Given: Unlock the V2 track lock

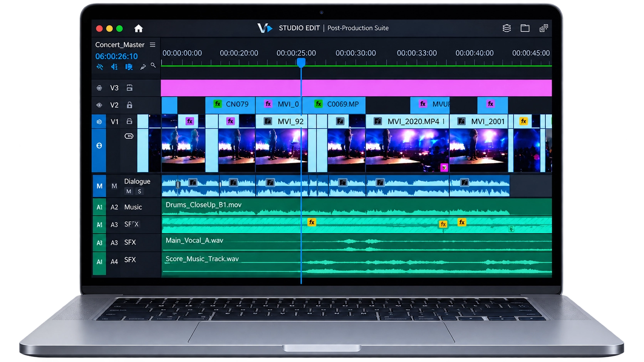Looking at the screenshot, I should pyautogui.click(x=129, y=105).
